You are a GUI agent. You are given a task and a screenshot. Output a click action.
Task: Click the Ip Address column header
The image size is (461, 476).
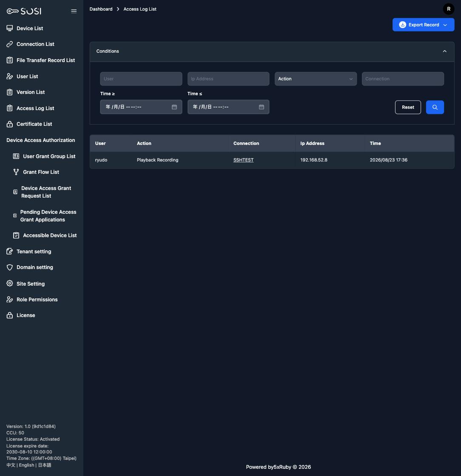312,143
